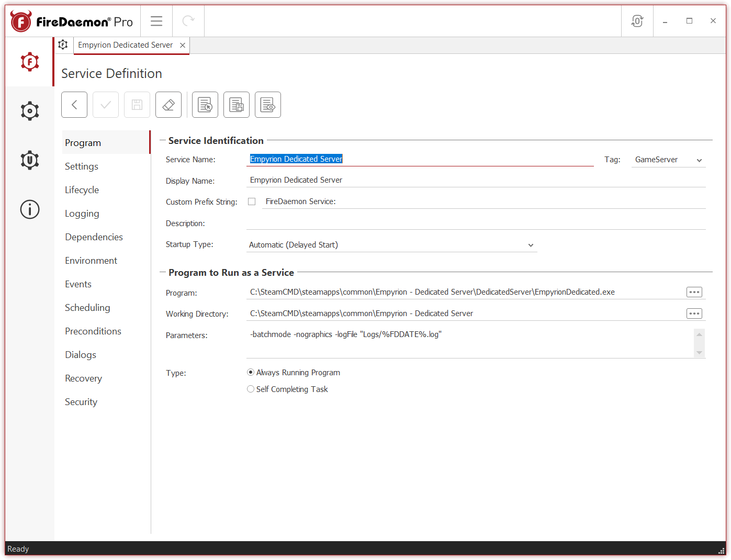Switch to the Recovery section
Screen dimensions: 731x560
(83, 378)
